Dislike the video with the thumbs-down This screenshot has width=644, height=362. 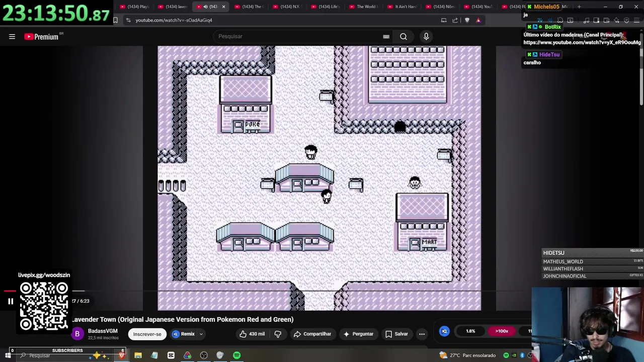278,334
